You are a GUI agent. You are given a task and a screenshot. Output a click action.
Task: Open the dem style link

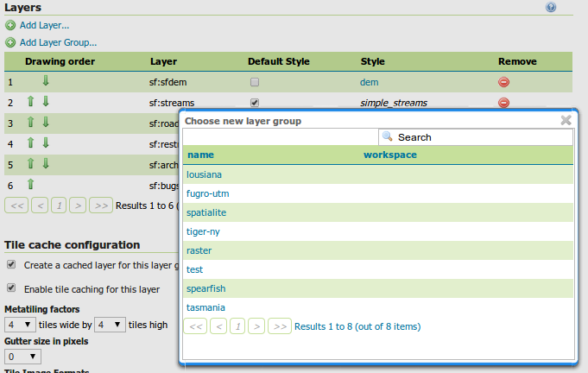[x=369, y=82]
